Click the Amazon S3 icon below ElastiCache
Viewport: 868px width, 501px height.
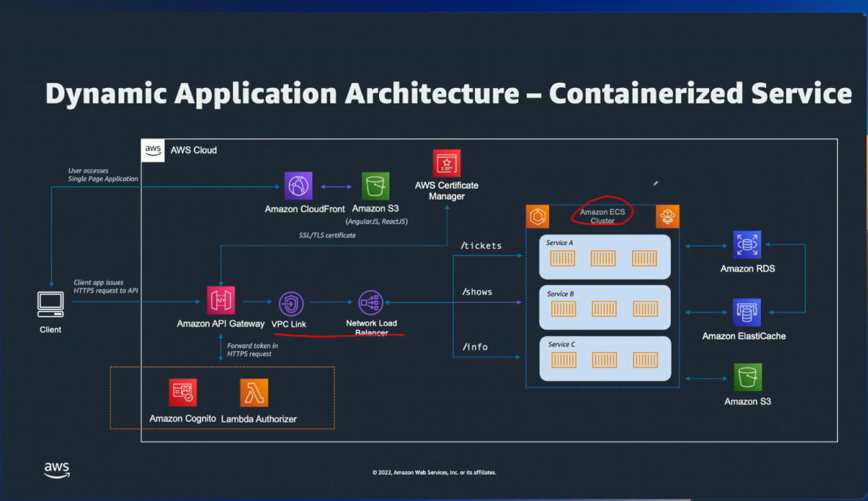(x=748, y=377)
